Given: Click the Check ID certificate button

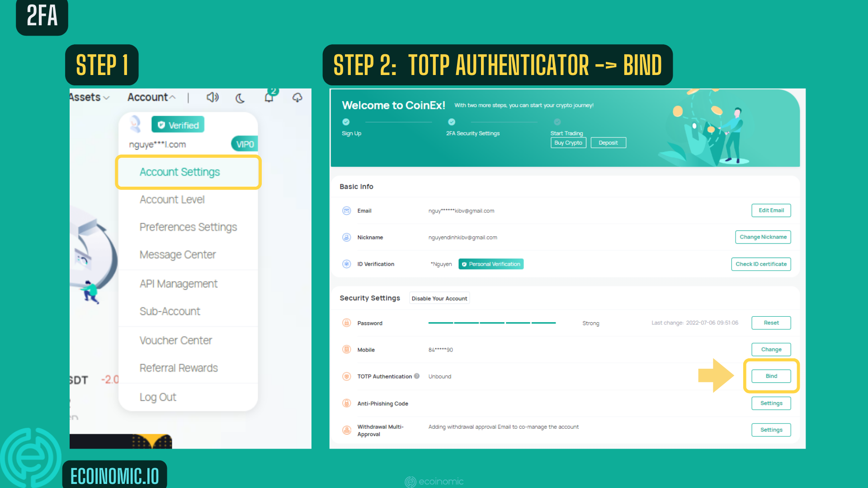Looking at the screenshot, I should tap(761, 264).
